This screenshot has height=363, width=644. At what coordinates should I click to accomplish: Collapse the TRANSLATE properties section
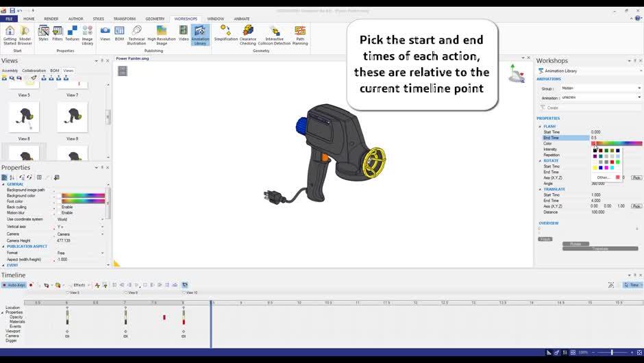(540, 189)
